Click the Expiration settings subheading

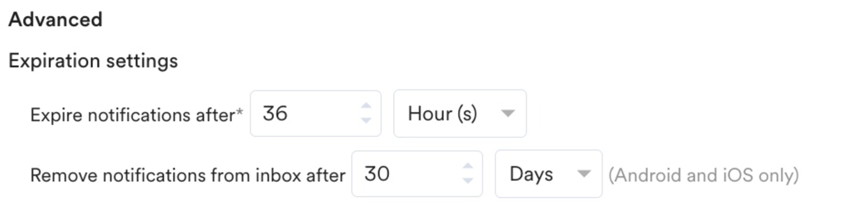(x=93, y=61)
